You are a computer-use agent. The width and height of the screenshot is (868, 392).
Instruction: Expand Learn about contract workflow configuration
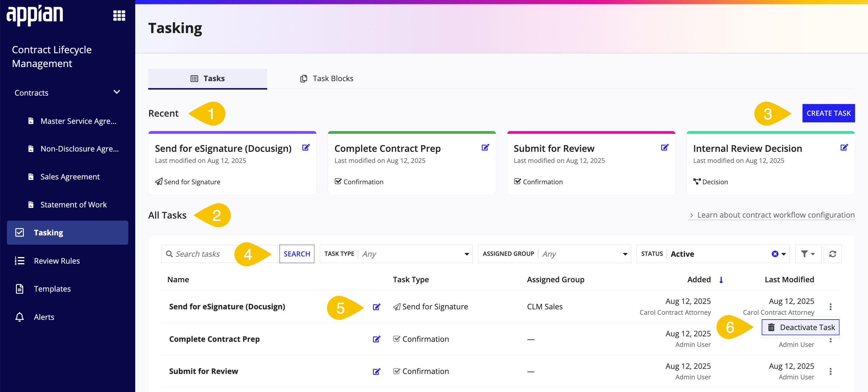(771, 215)
